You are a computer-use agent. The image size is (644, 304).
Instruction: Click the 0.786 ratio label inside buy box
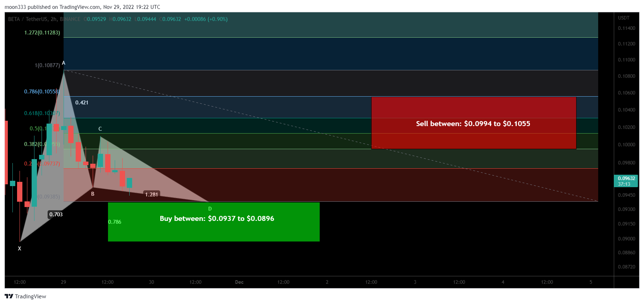pos(115,222)
